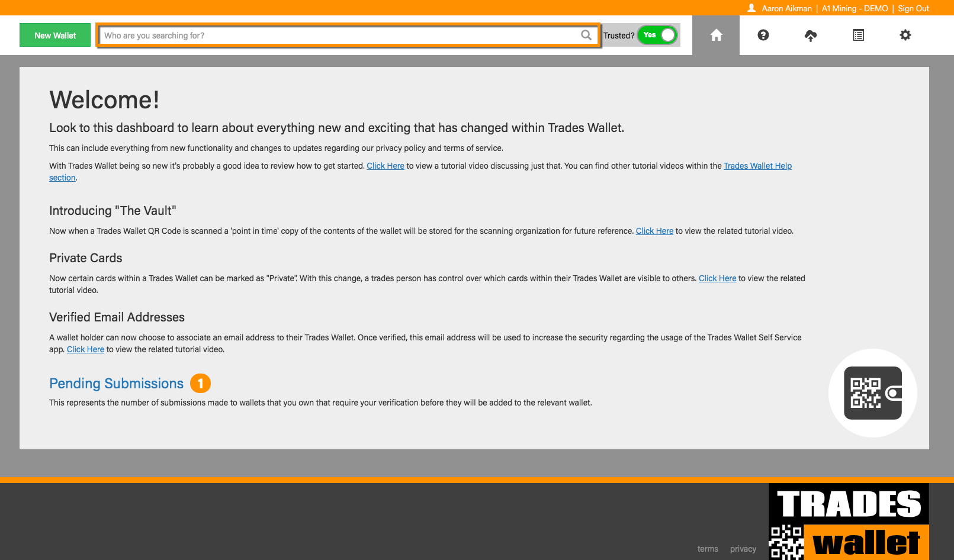Viewport: 954px width, 560px height.
Task: Click the QR wallet scan circle icon
Action: tap(873, 393)
